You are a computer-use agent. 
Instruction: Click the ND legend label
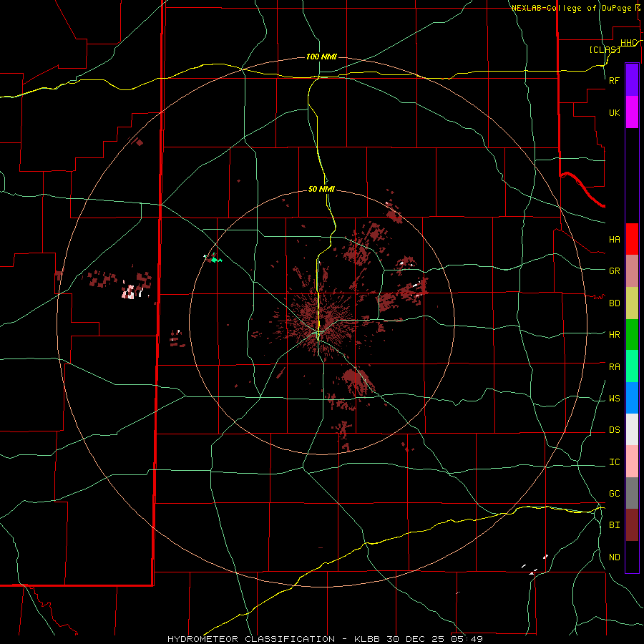click(614, 557)
